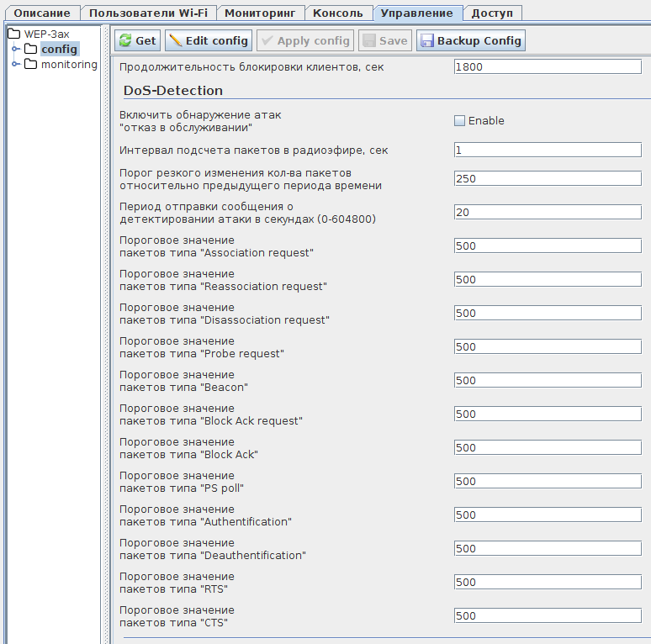Screen dimensions: 651x644
Task: Enable the DoS-Detection checkbox
Action: coord(459,120)
